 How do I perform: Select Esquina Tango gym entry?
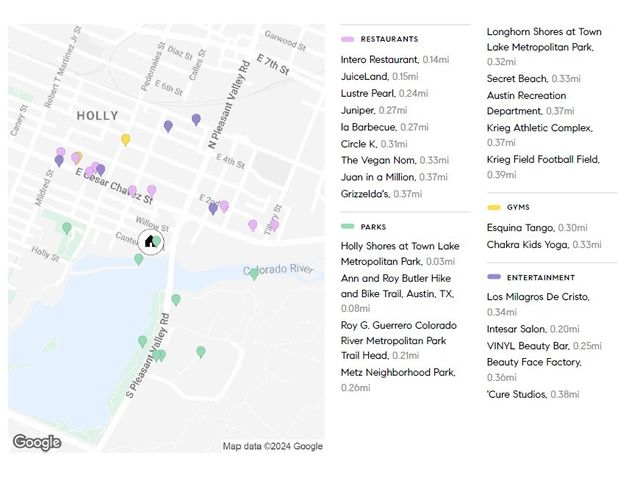tap(537, 228)
